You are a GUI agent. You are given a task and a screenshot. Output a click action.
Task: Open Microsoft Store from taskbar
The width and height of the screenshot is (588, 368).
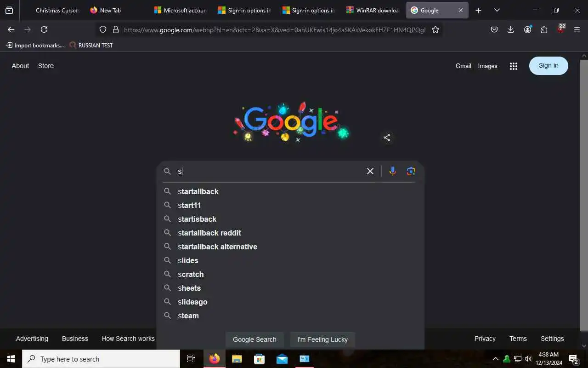(259, 359)
